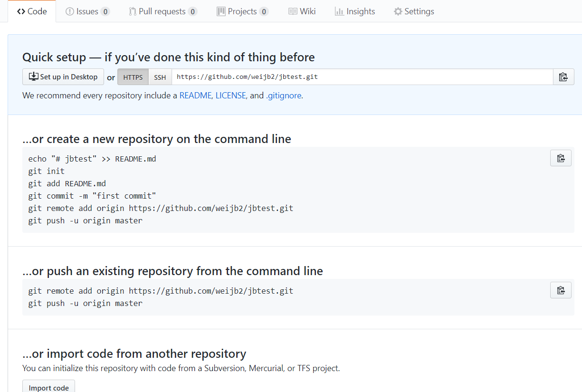Screen dimensions: 582x392
Task: Click the Pull requests icon
Action: 133,11
